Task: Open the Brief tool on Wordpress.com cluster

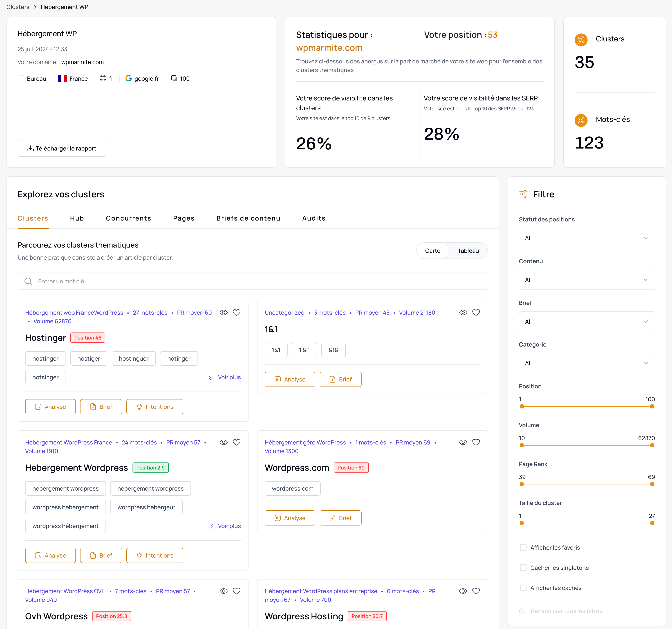Action: pos(340,518)
